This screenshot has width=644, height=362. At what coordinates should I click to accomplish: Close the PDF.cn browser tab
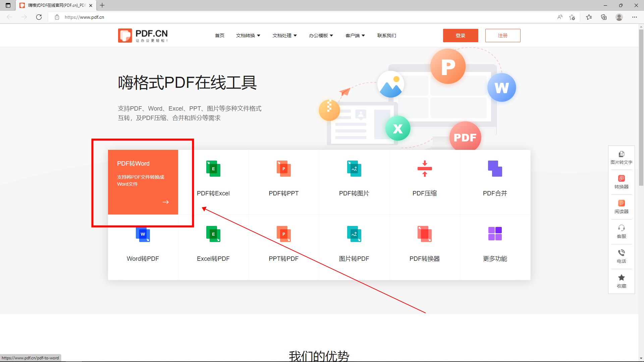click(x=91, y=5)
